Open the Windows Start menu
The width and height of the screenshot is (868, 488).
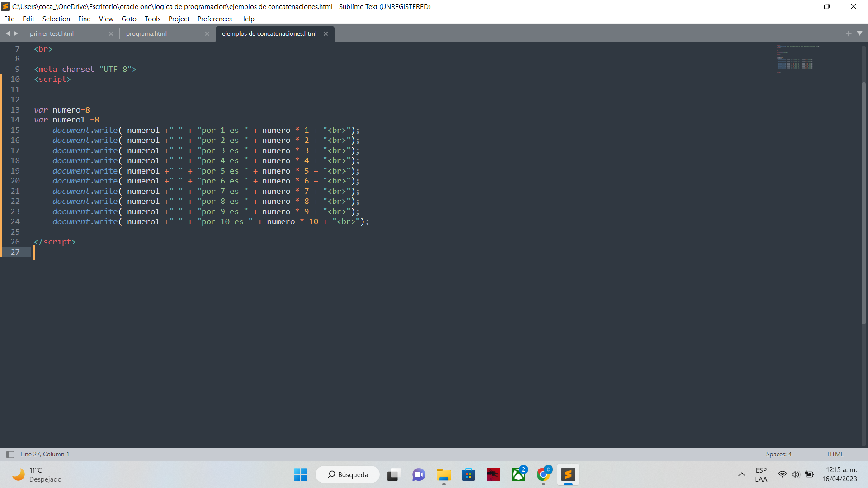coord(300,474)
